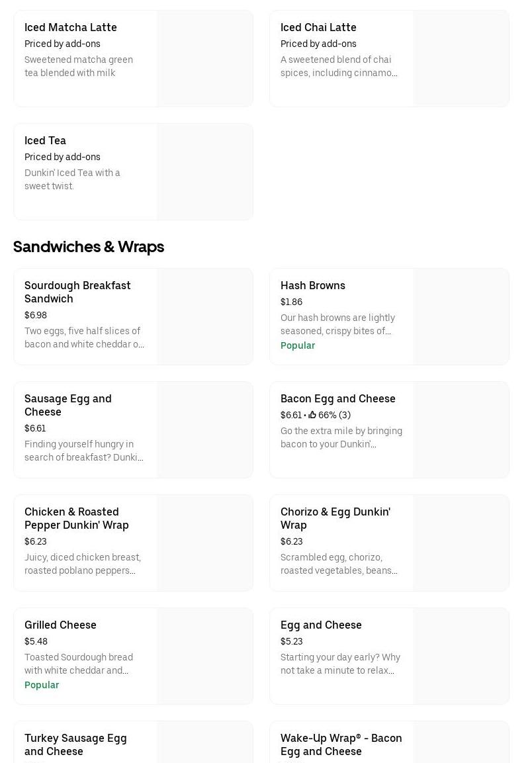Select Chorizo & Egg Dunkin' Wrap

point(335,518)
